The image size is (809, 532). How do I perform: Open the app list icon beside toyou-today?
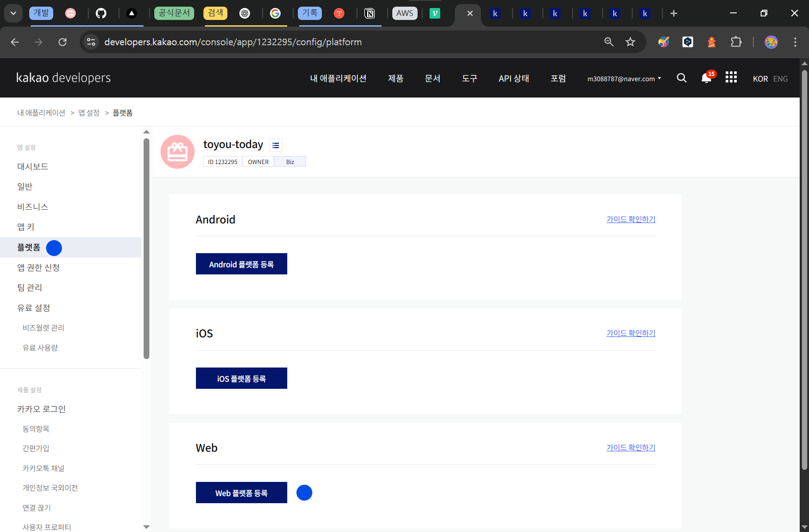tap(276, 145)
